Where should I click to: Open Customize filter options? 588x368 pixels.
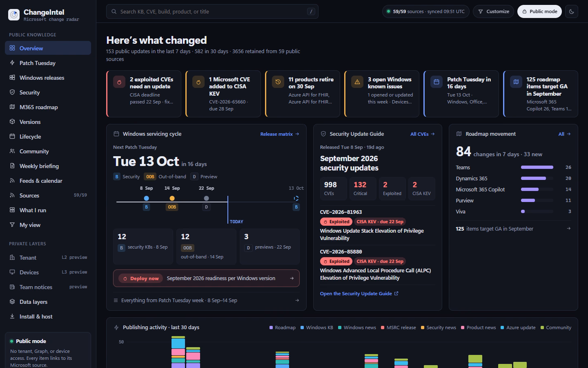[x=493, y=11]
